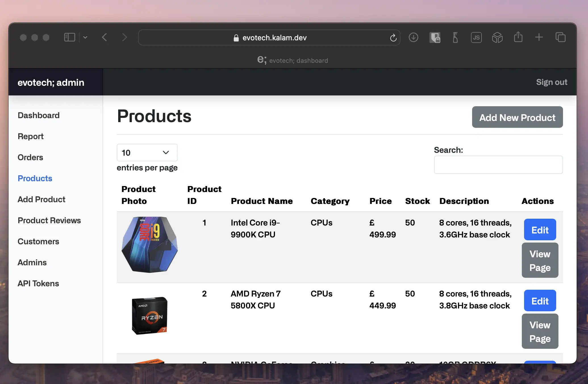The image size is (588, 384).
Task: Click the shield privacy extension icon
Action: point(435,37)
